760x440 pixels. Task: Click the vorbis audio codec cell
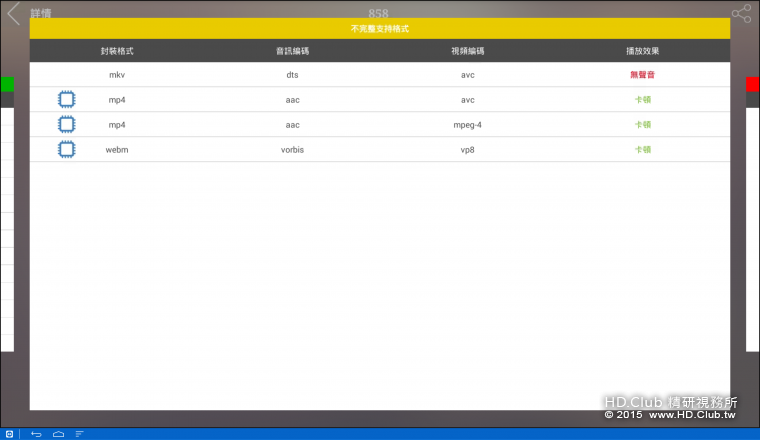292,150
